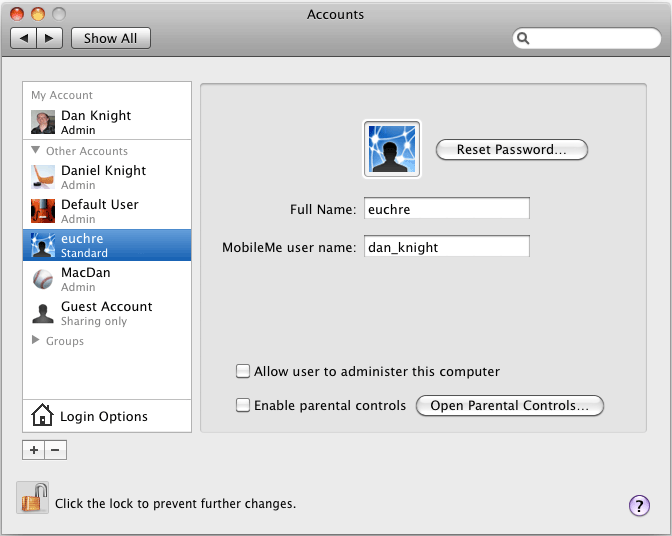Click the red close window button

coord(17,14)
